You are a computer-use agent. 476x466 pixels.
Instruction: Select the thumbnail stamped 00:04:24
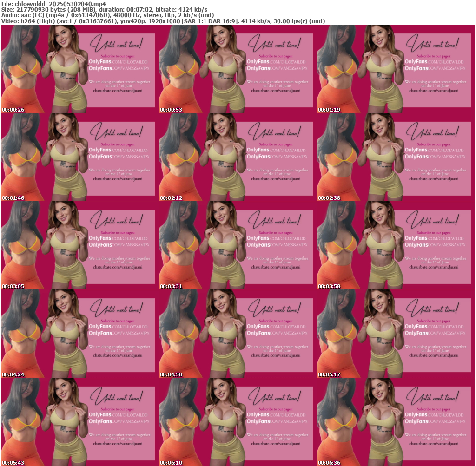80,334
